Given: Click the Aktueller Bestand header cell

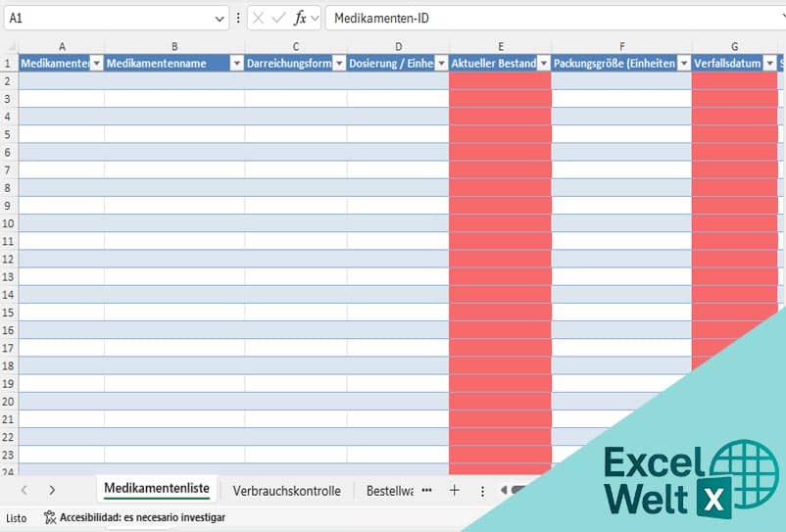Looking at the screenshot, I should pos(500,63).
